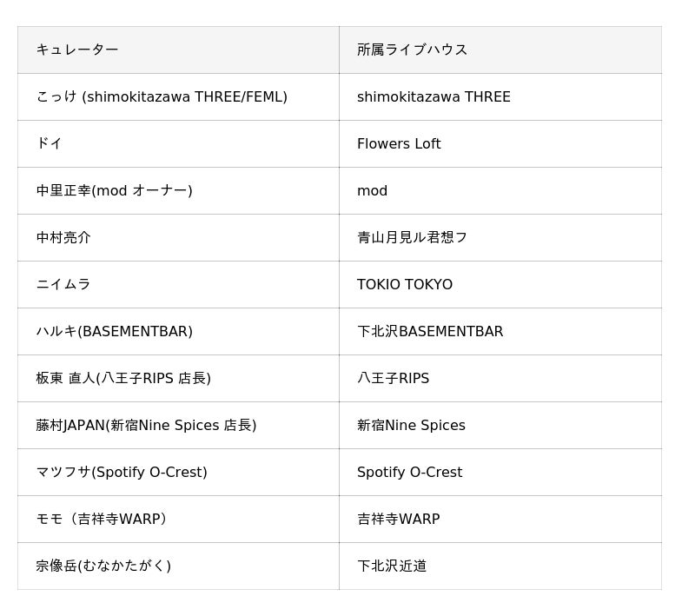Screen dimensions: 695x616
Task: Click the 中村亮介 cell
Action: click(178, 237)
